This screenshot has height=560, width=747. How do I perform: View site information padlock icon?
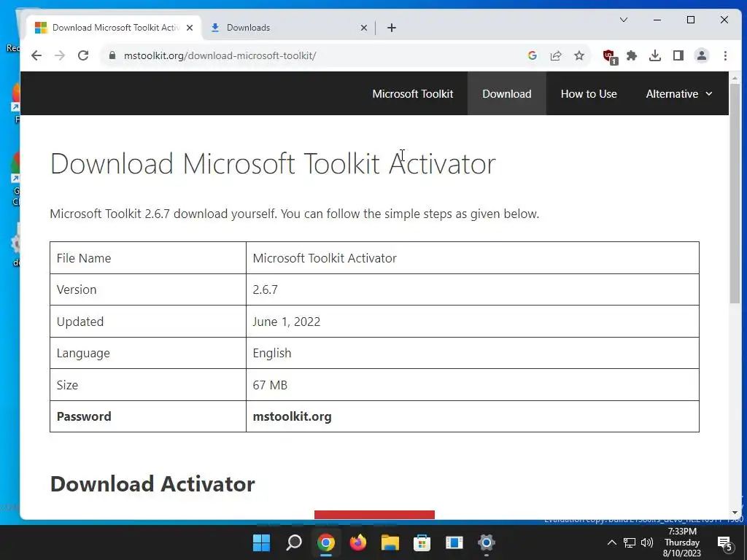[112, 55]
